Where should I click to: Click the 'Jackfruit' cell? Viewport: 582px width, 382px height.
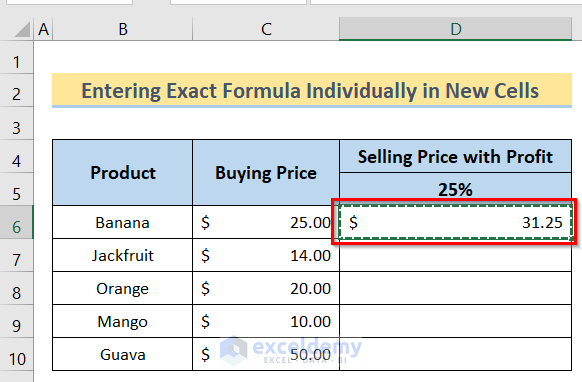[123, 255]
